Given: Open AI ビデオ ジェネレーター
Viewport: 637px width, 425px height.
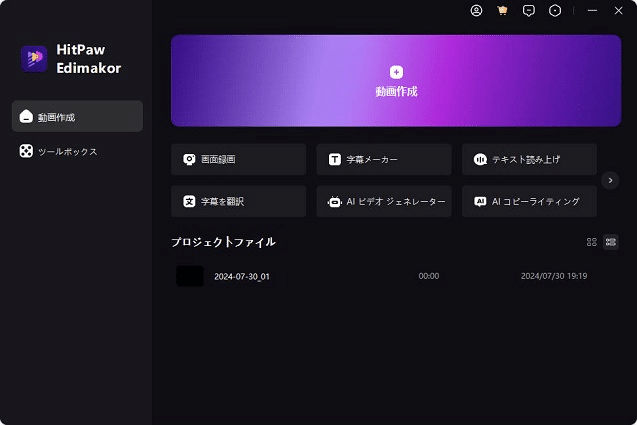Looking at the screenshot, I should pyautogui.click(x=384, y=201).
